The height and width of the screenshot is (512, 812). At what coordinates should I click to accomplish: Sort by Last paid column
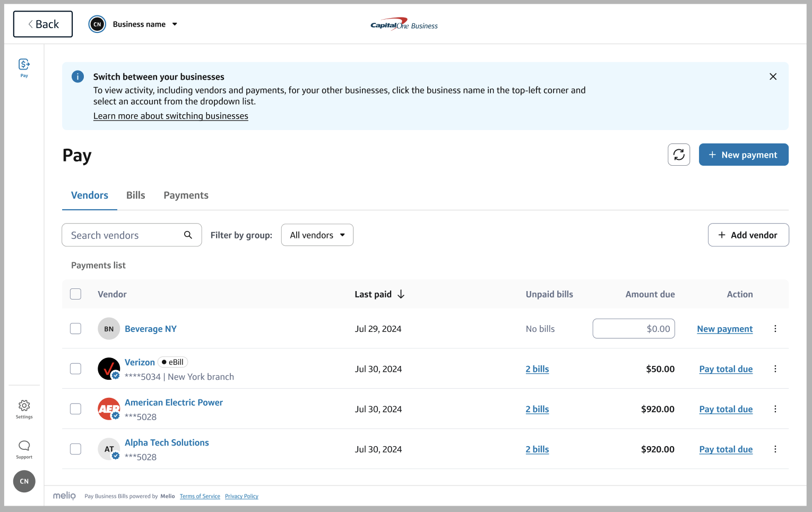379,294
